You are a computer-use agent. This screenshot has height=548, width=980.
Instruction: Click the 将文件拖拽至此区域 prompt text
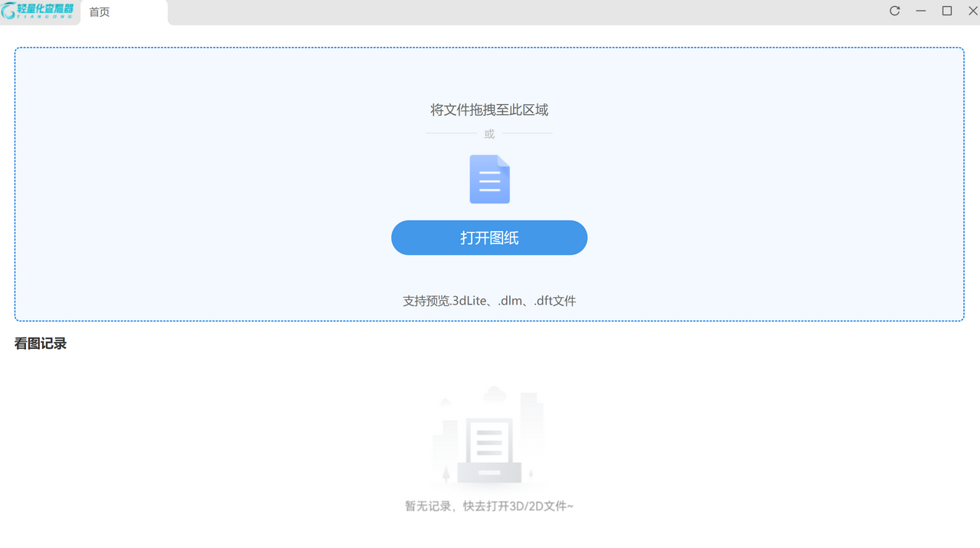pyautogui.click(x=489, y=109)
